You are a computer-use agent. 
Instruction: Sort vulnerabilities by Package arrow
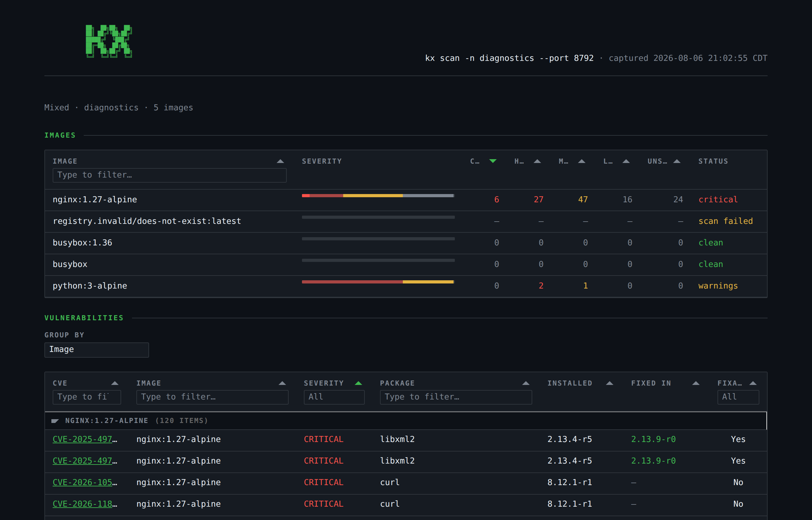point(526,383)
